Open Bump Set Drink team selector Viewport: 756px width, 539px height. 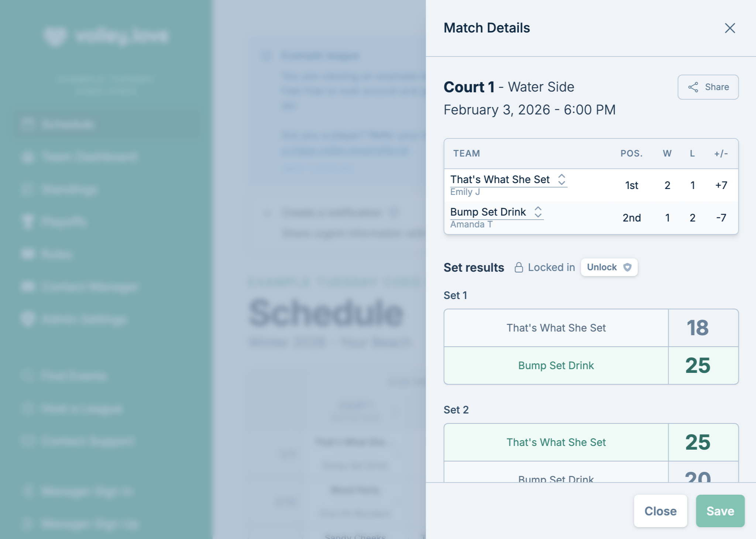(x=538, y=212)
